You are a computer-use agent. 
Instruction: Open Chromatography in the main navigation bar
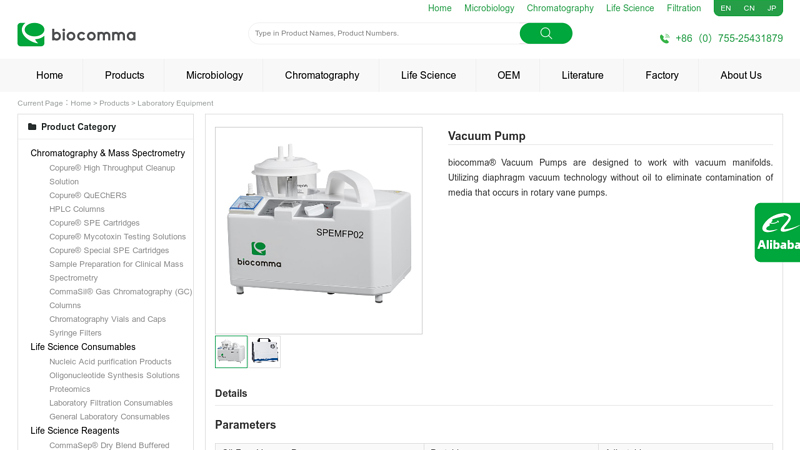322,76
